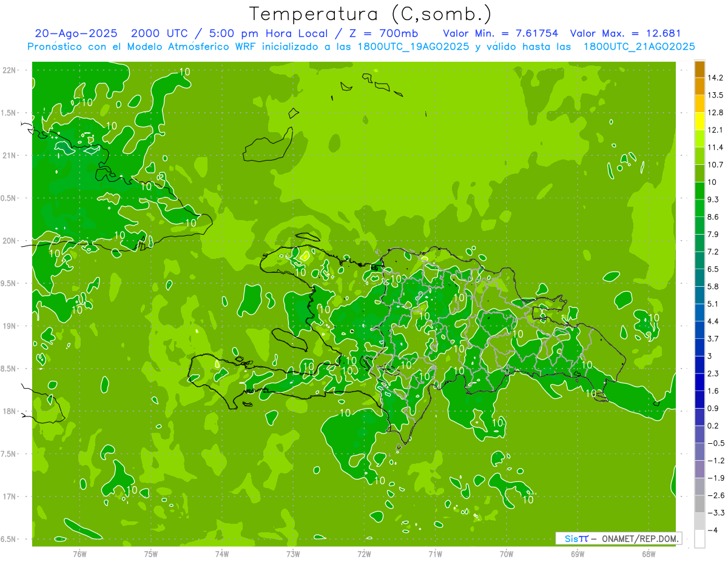Click the "12.1" colorbar value

click(716, 130)
